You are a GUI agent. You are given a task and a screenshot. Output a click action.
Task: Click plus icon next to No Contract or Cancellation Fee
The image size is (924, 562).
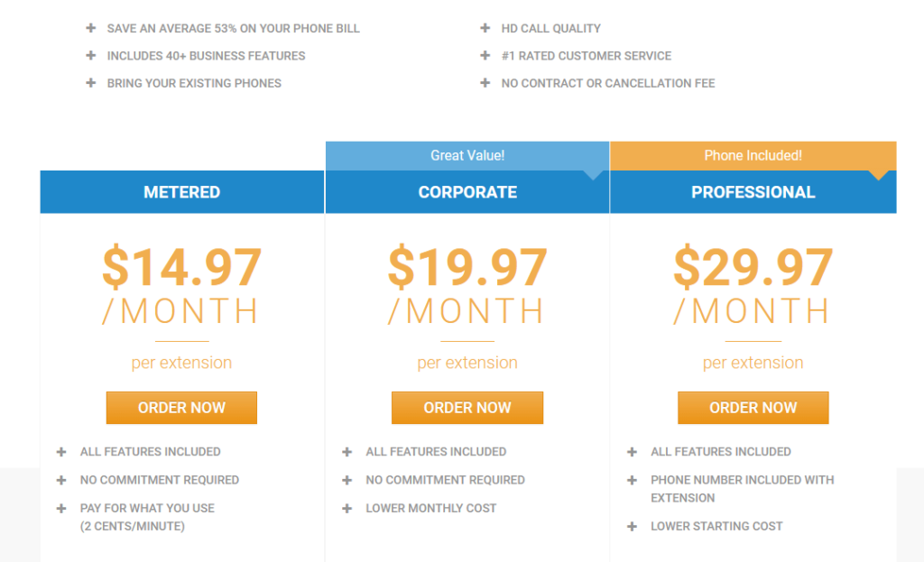pos(485,82)
